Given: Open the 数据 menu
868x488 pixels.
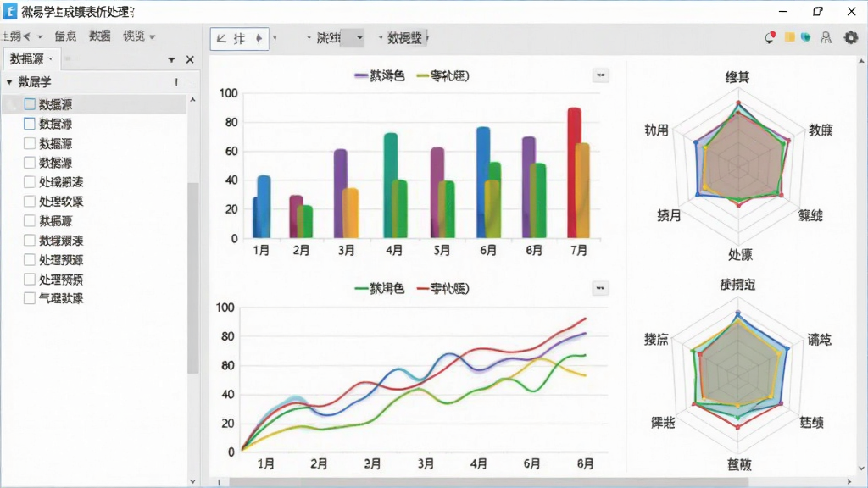Looking at the screenshot, I should tap(100, 36).
